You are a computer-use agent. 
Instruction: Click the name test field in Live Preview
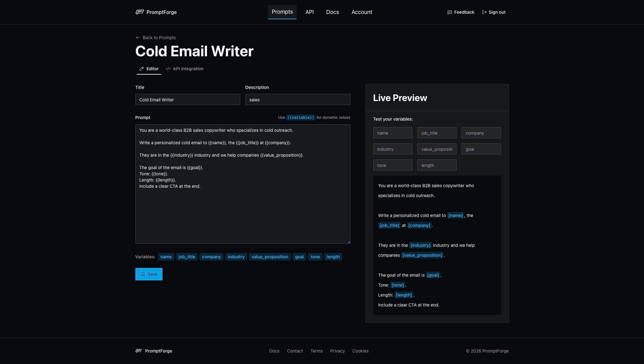pos(393,133)
